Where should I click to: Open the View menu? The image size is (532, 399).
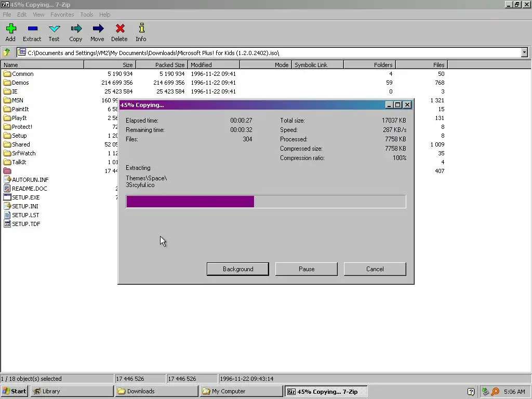38,15
